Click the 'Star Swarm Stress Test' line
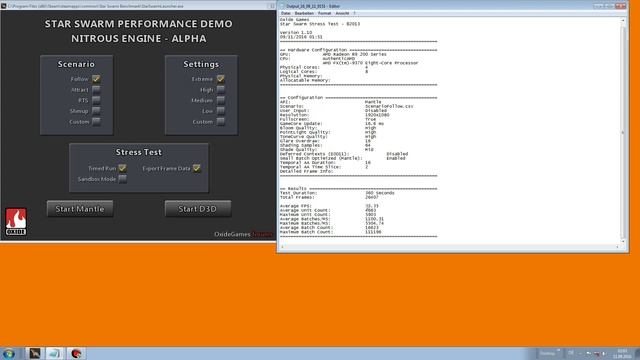This screenshot has height=360, width=640. pos(320,24)
